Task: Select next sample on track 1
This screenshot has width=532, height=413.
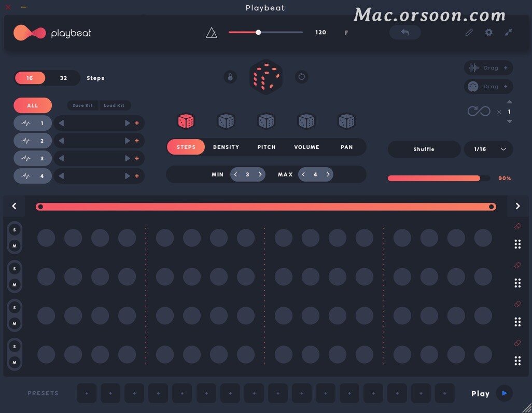Action: click(x=128, y=123)
